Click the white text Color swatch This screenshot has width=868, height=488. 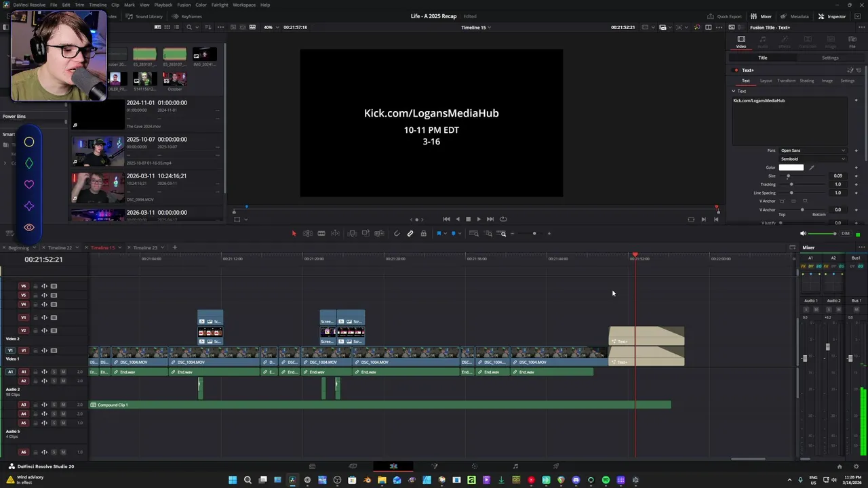coord(791,167)
